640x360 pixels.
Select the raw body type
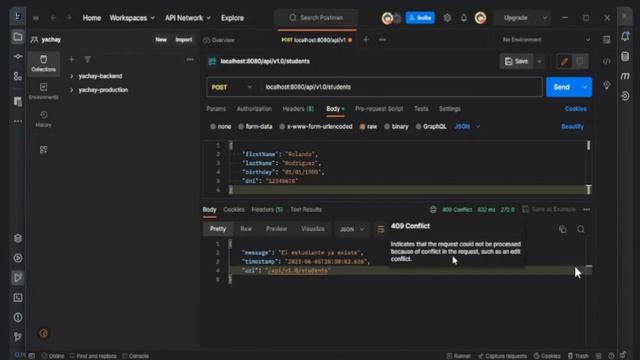[368, 127]
